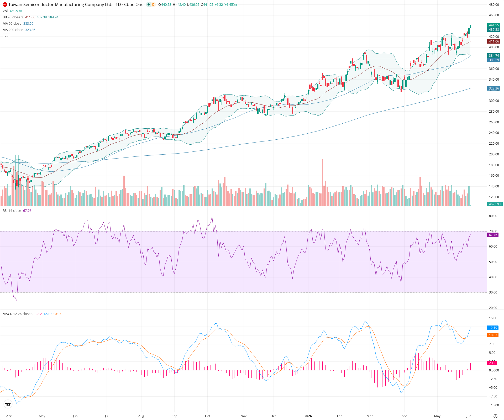Select the BB 20 close 2 legend
The height and width of the screenshot is (420, 504).
tap(13, 17)
